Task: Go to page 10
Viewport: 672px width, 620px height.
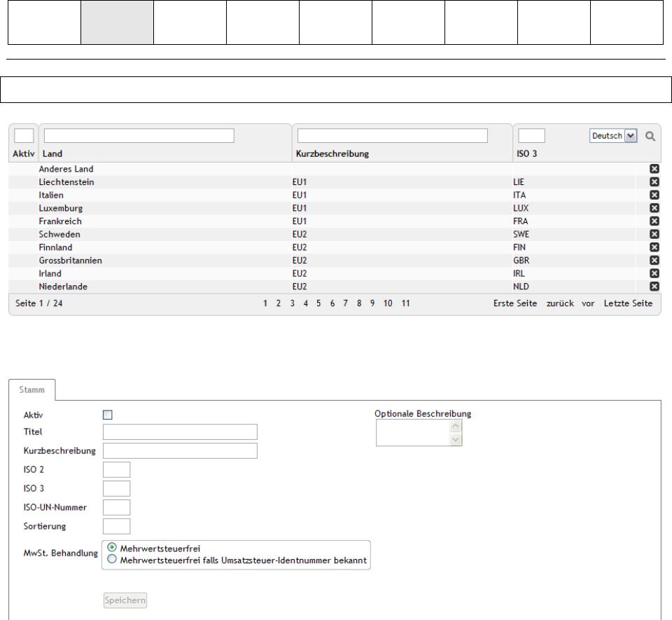Action: tap(388, 303)
